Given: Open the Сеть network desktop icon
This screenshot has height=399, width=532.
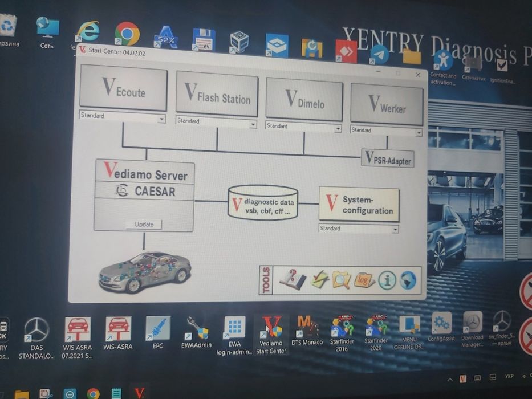Looking at the screenshot, I should [47, 33].
